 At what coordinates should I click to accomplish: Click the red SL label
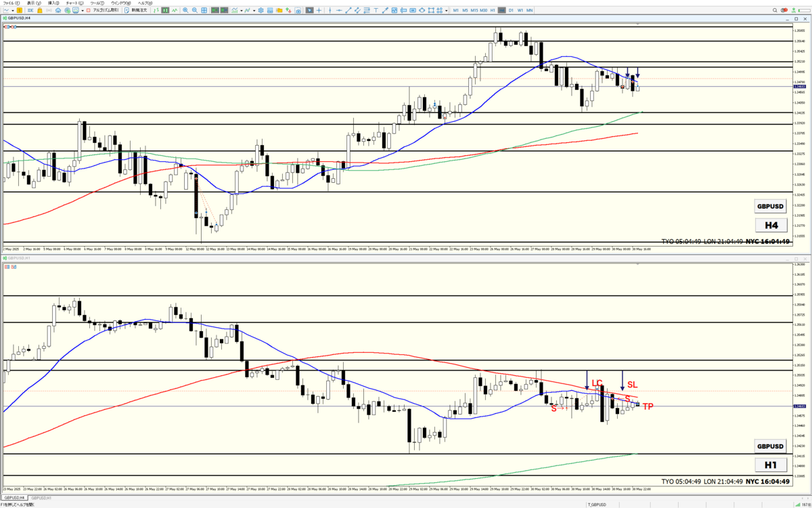pos(632,384)
